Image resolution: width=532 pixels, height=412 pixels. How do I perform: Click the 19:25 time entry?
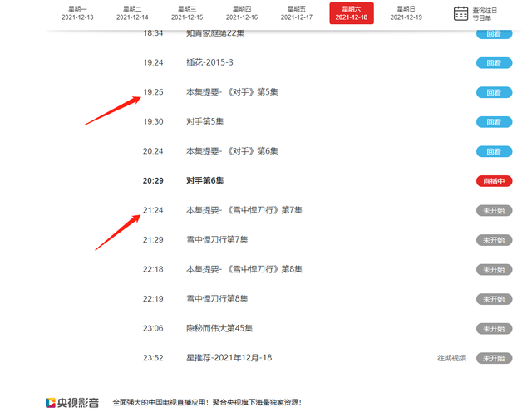point(153,92)
